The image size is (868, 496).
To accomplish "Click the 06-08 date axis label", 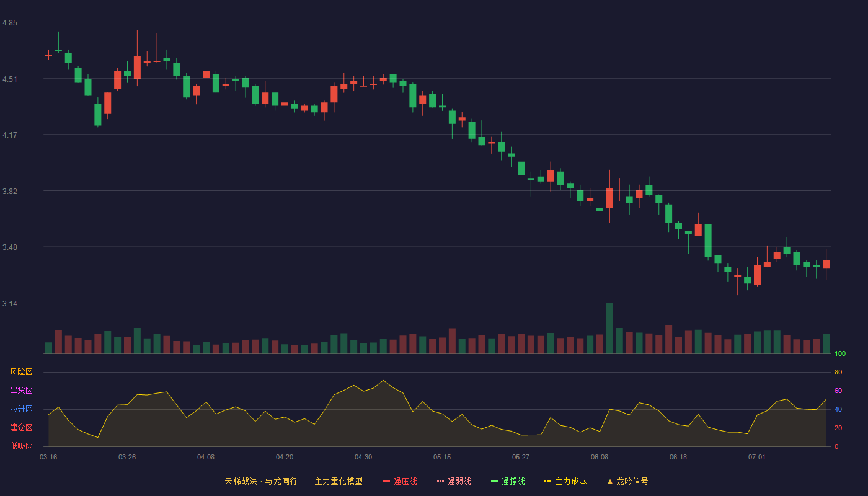I will click(600, 457).
